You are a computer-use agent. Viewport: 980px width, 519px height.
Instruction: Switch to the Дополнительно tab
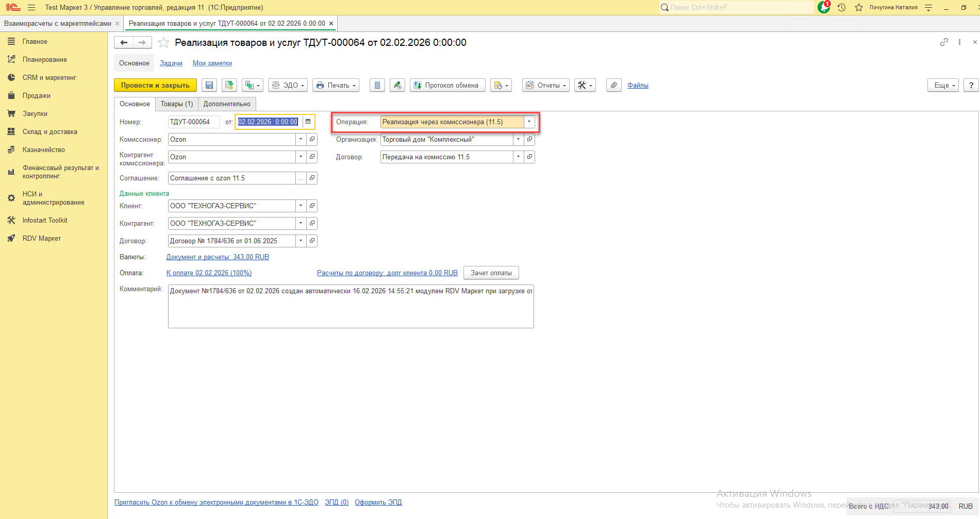click(x=227, y=104)
